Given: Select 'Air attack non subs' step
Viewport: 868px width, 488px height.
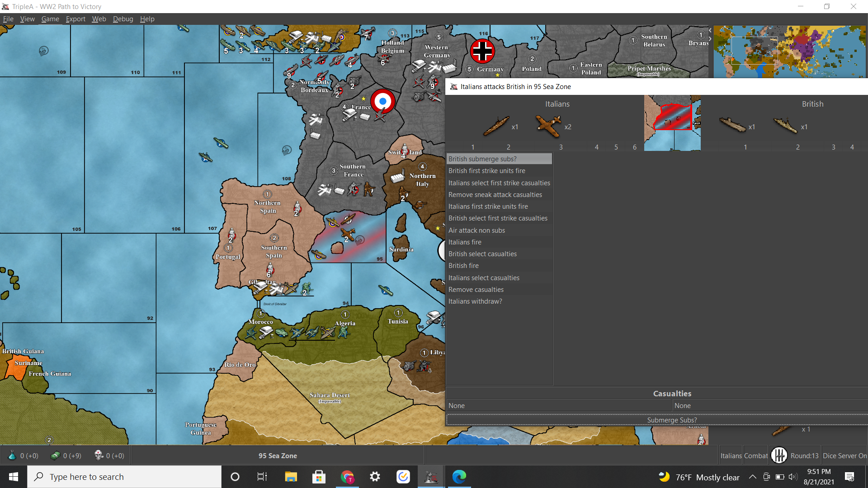Looking at the screenshot, I should (476, 230).
